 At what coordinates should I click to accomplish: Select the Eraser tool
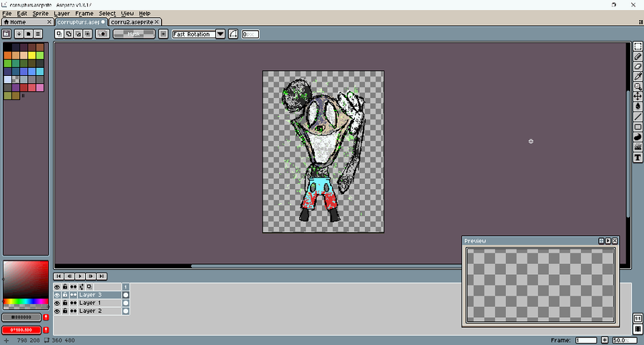pyautogui.click(x=638, y=66)
